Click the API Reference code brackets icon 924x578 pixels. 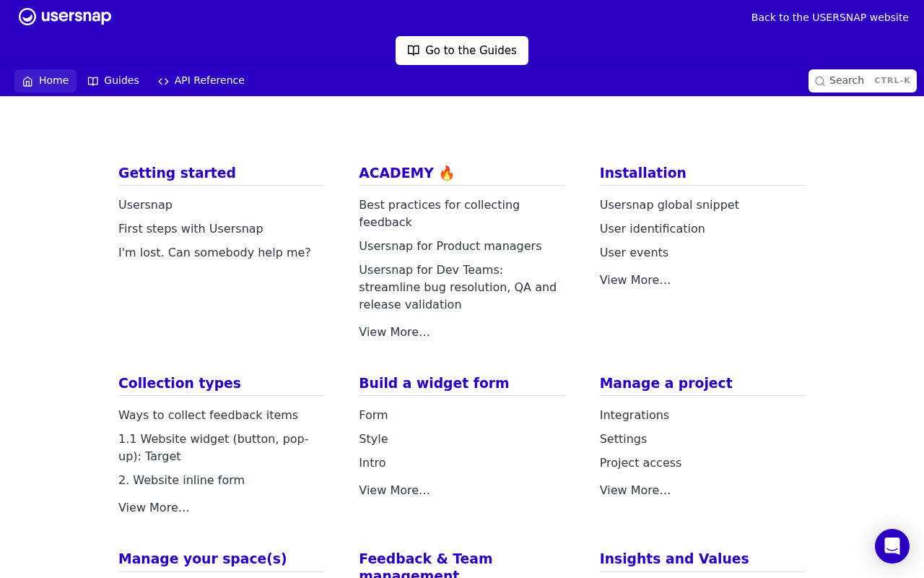point(163,81)
